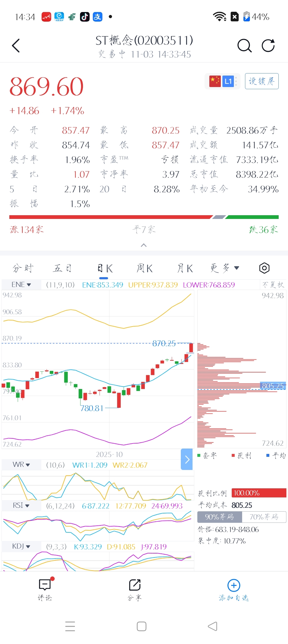
Task: Refresh the quote data
Action: click(268, 46)
